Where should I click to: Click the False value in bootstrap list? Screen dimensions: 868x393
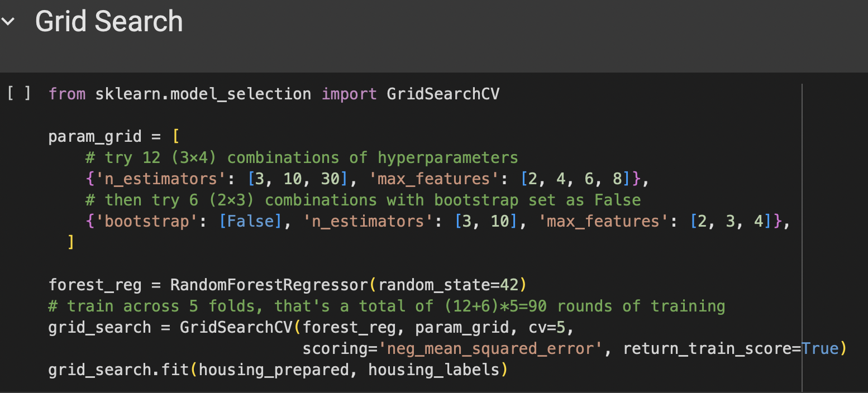(x=250, y=222)
